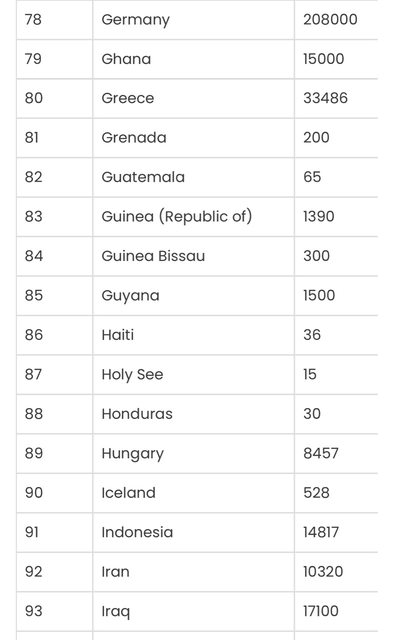Click the Greece country name
Viewport: 394px width, 640px height.
click(x=128, y=98)
